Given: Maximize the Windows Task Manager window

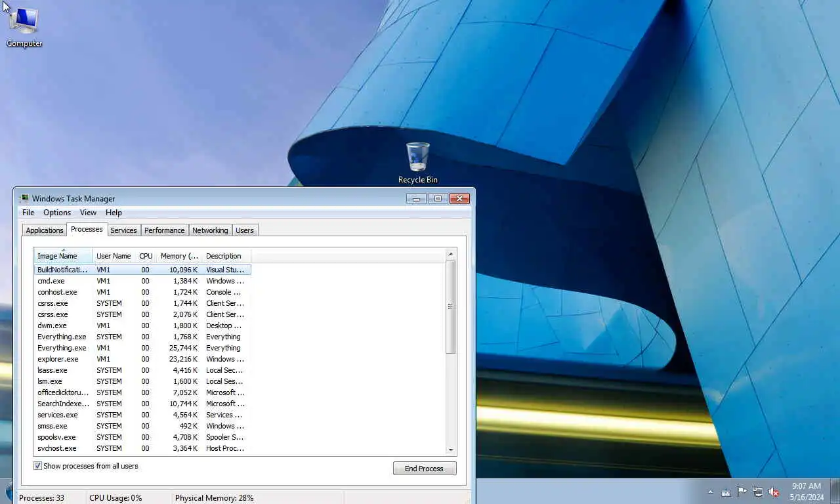Looking at the screenshot, I should 438,199.
